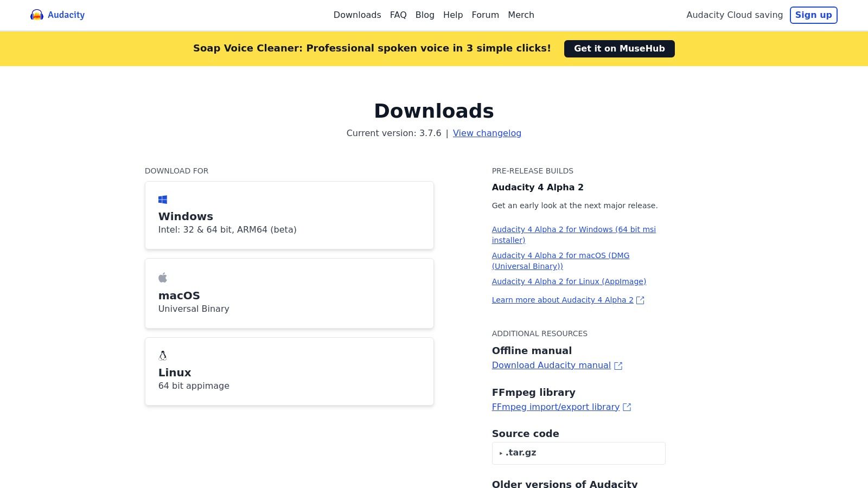Click external link icon next to Download Audacity manual
Image resolution: width=868 pixels, height=488 pixels.
618,366
